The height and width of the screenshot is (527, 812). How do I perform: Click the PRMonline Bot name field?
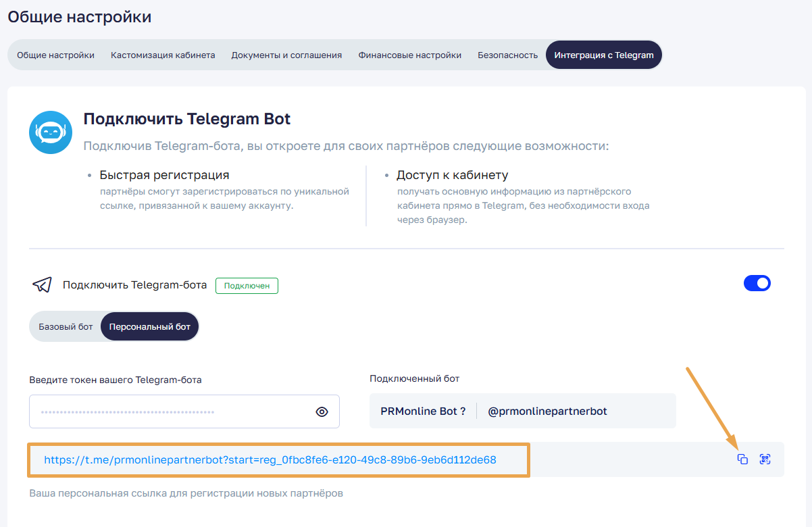coord(423,411)
